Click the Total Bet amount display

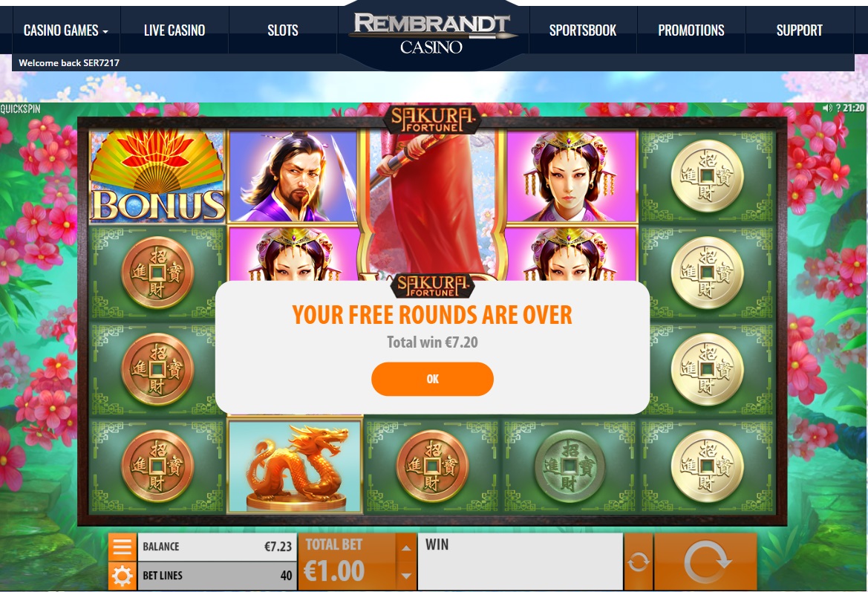[347, 562]
